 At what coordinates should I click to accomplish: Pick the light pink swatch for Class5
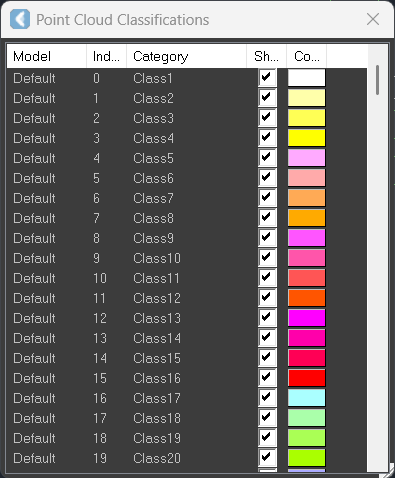tap(306, 158)
